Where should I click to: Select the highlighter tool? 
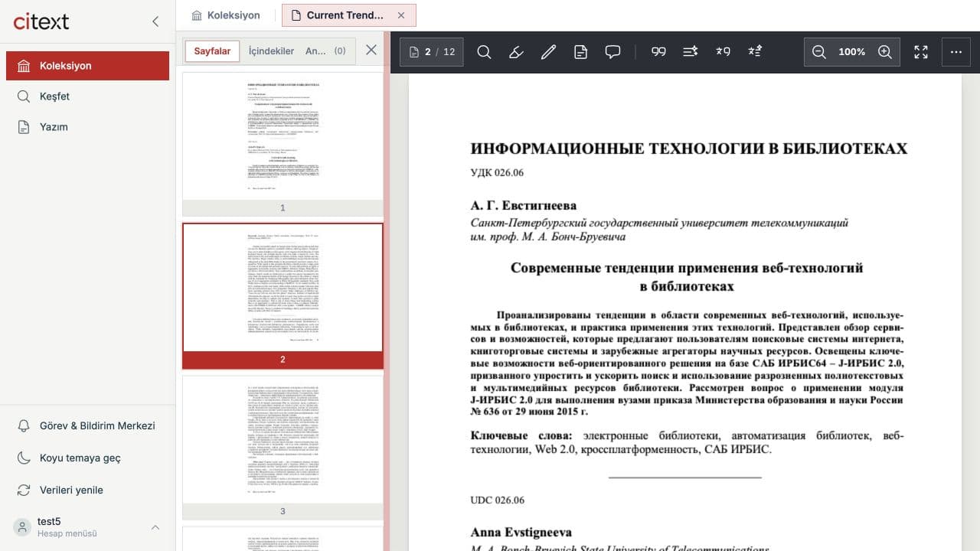516,52
